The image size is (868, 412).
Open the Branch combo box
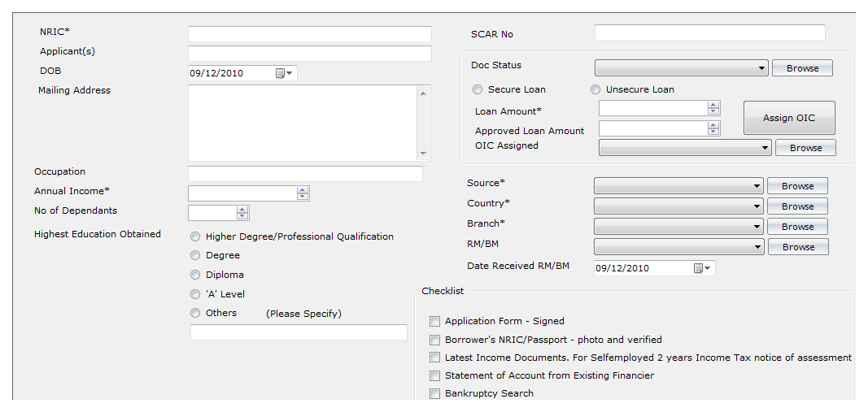coord(678,227)
